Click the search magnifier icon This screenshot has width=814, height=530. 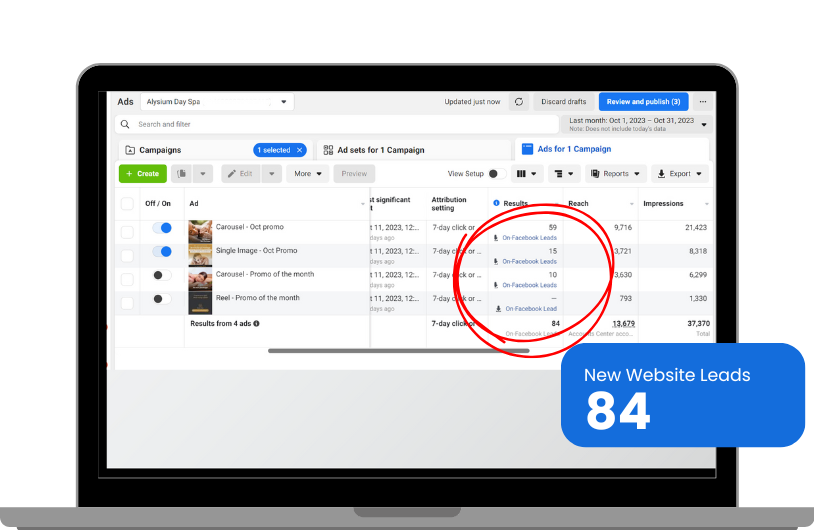click(x=125, y=124)
